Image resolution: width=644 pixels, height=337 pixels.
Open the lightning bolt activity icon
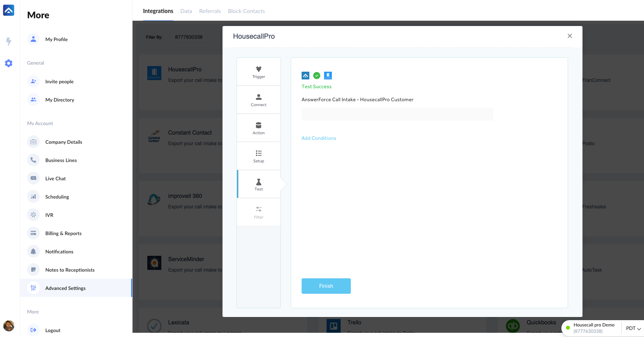(9, 41)
